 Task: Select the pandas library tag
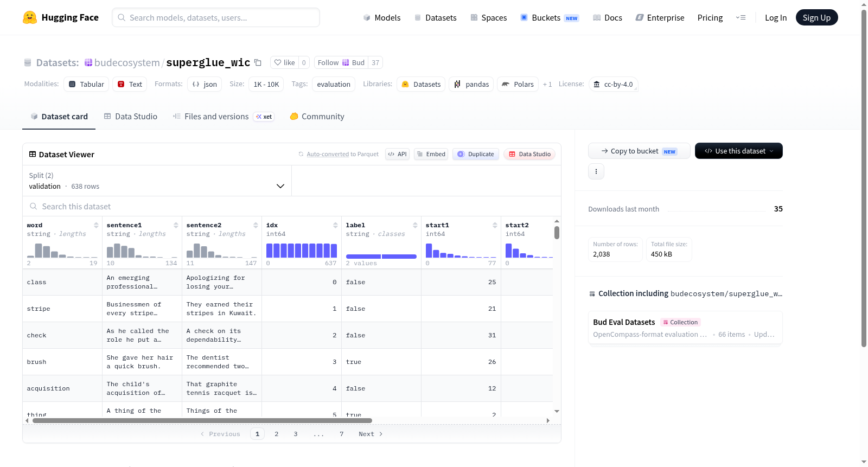pyautogui.click(x=471, y=84)
